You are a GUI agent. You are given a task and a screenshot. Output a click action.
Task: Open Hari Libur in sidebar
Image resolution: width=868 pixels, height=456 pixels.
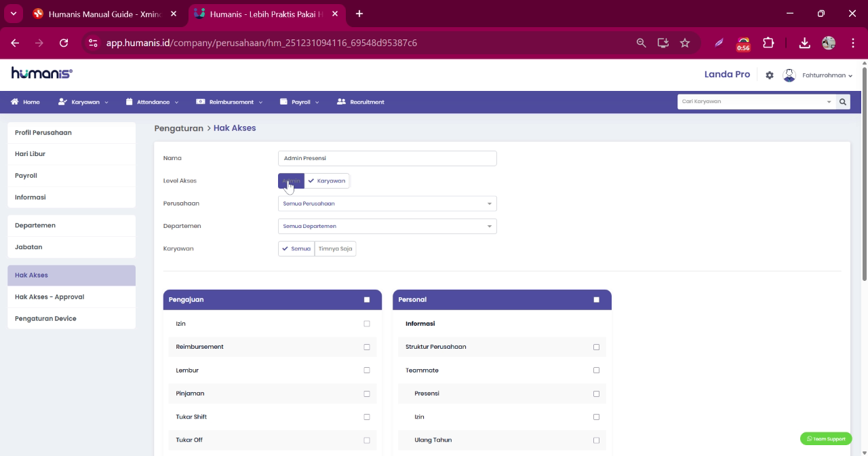point(71,154)
